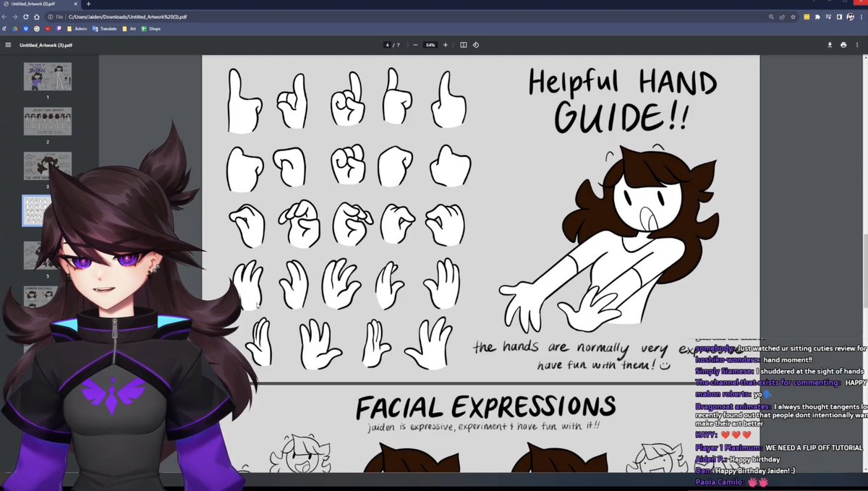
Task: Open the media control playlist icon
Action: coord(828,17)
